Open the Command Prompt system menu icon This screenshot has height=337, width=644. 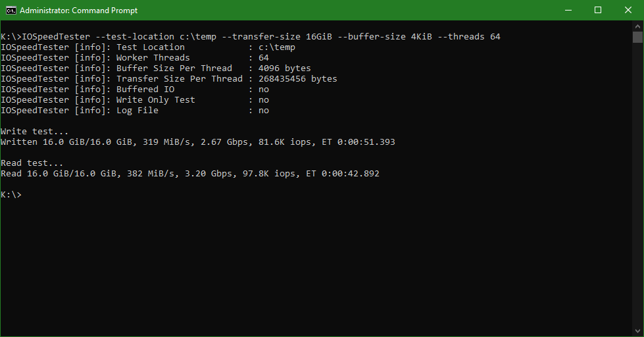point(11,11)
